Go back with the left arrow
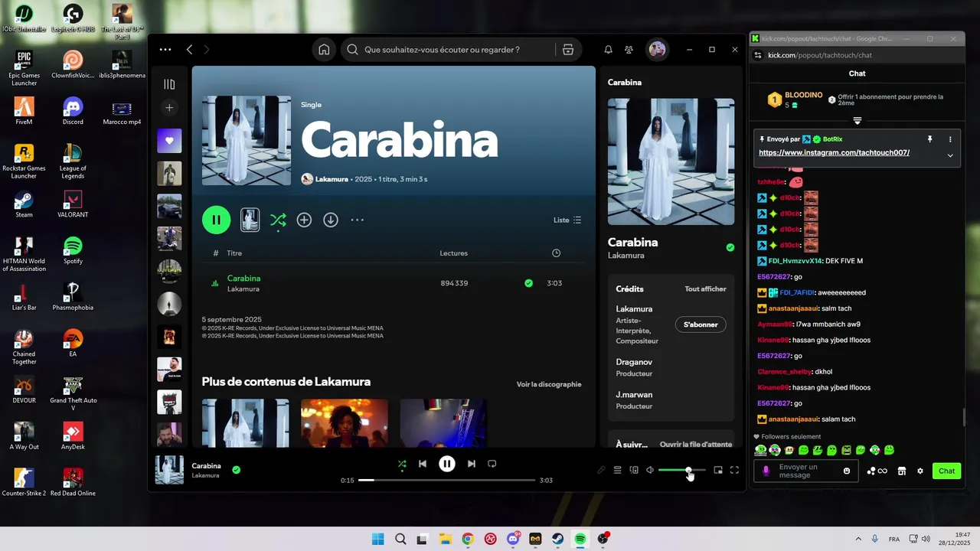Viewport: 980px width, 551px height. click(x=189, y=50)
